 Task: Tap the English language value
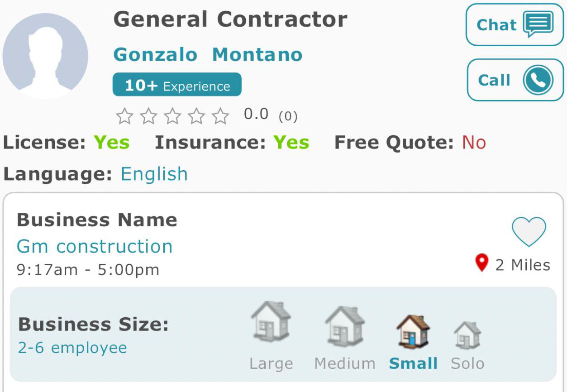(x=154, y=174)
